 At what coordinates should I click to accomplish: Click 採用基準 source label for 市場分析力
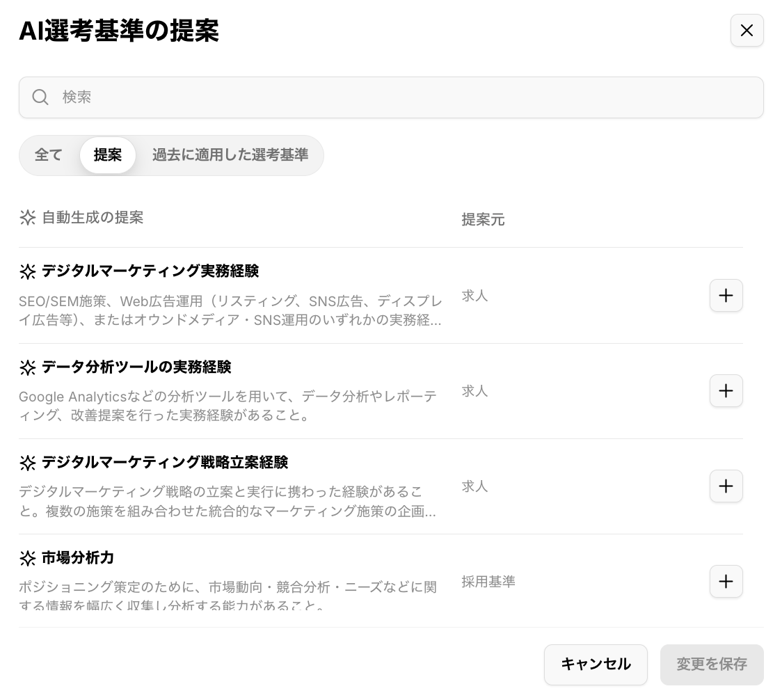[x=488, y=582]
